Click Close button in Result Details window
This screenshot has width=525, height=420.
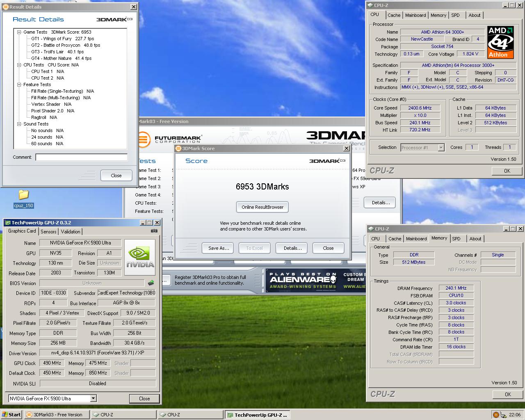pyautogui.click(x=116, y=176)
